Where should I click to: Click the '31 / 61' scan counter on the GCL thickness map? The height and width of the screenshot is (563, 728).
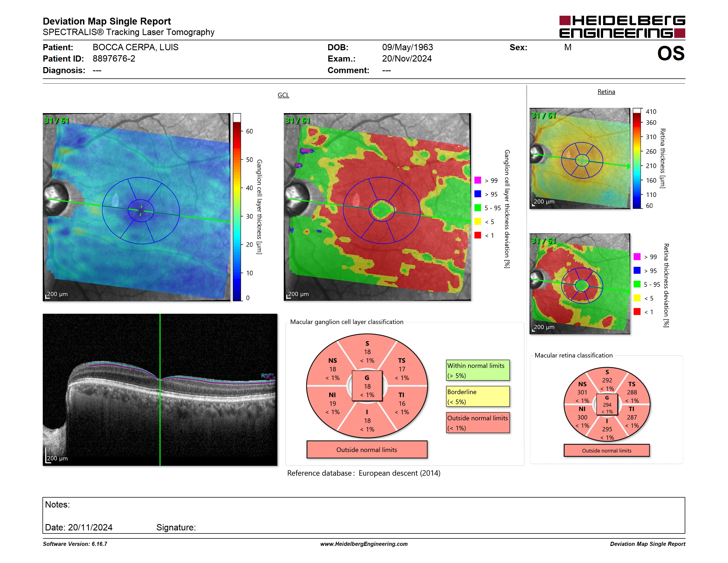(x=57, y=120)
